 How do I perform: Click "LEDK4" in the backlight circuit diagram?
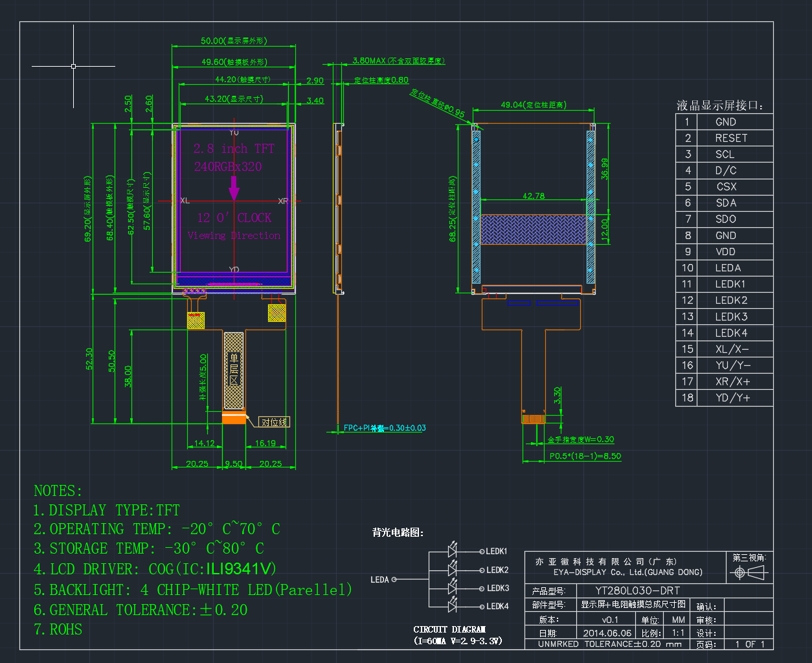click(497, 606)
